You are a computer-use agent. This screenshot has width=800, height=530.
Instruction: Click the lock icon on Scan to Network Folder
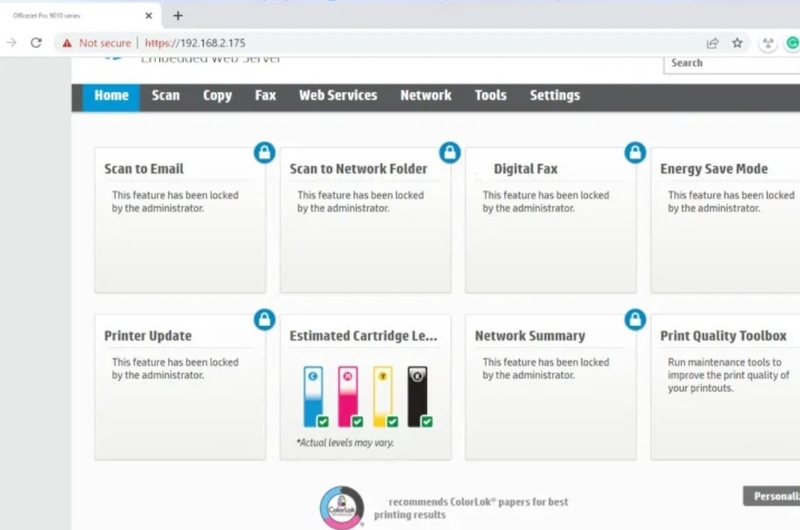pyautogui.click(x=449, y=153)
